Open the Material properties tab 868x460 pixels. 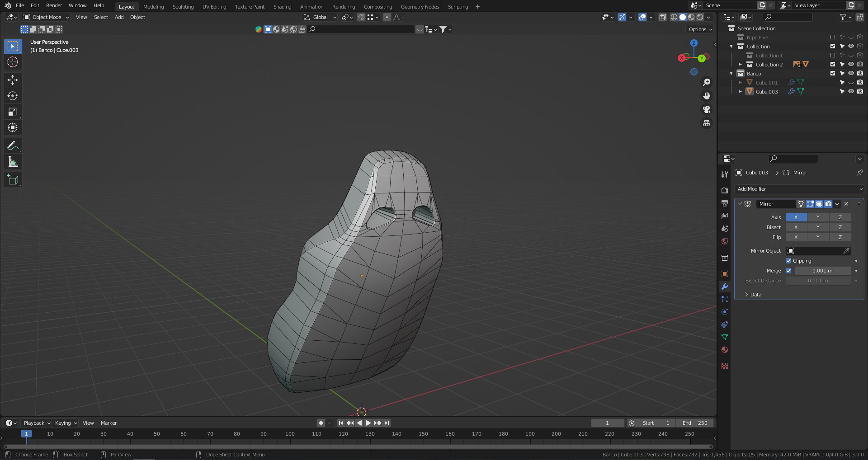click(x=725, y=350)
